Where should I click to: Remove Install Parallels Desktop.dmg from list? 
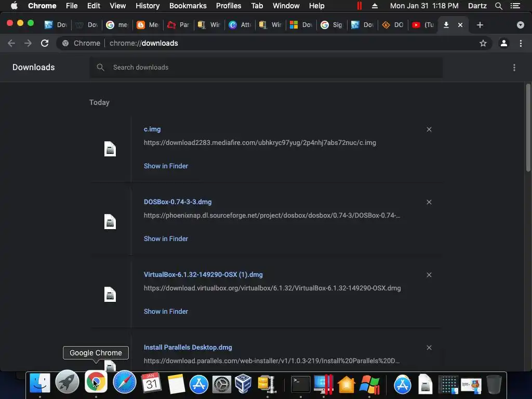tap(429, 348)
